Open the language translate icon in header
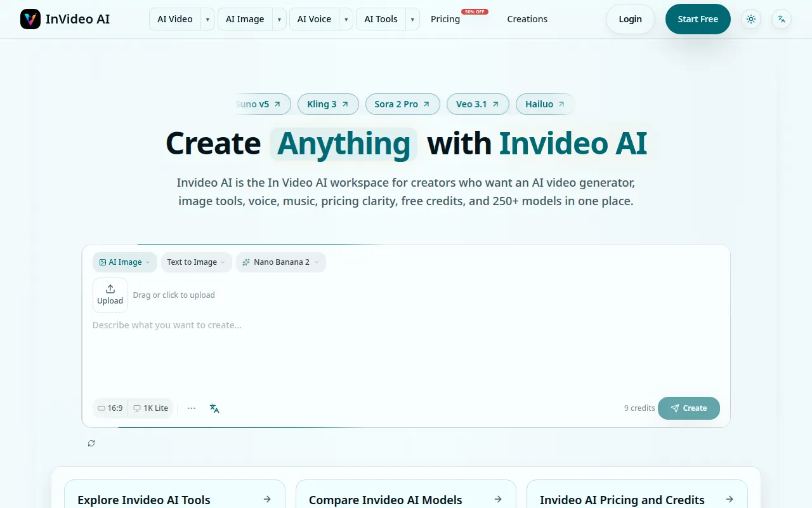Image resolution: width=812 pixels, height=508 pixels. (x=782, y=19)
